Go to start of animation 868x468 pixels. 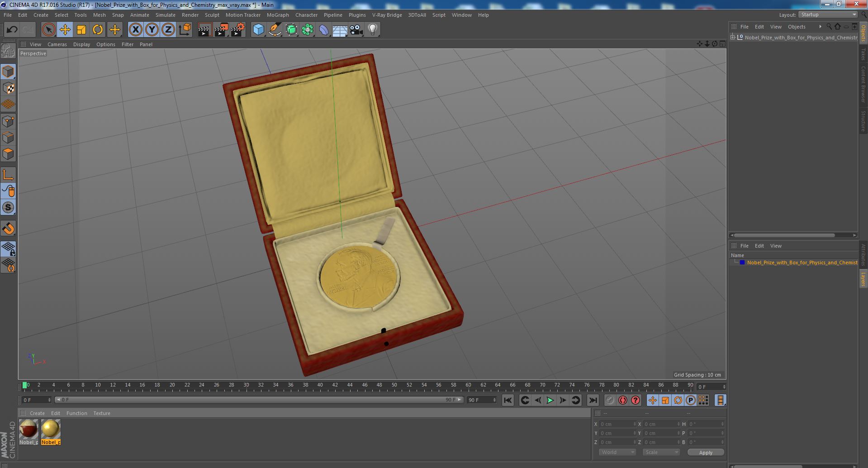point(508,400)
